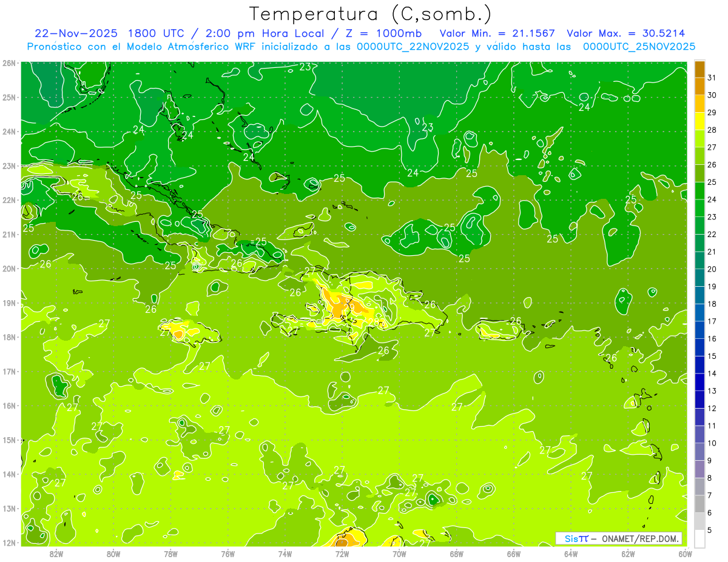
Task: Click the legend scale label "20"
Action: click(712, 269)
